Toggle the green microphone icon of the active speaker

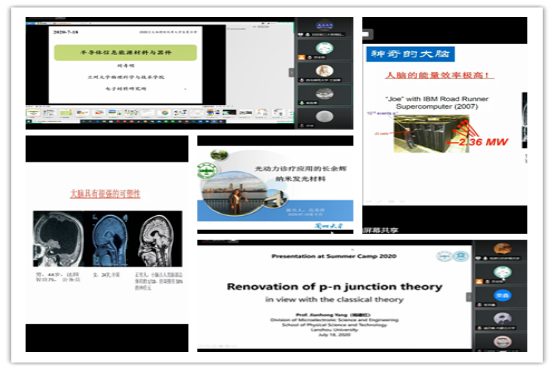(x=302, y=103)
